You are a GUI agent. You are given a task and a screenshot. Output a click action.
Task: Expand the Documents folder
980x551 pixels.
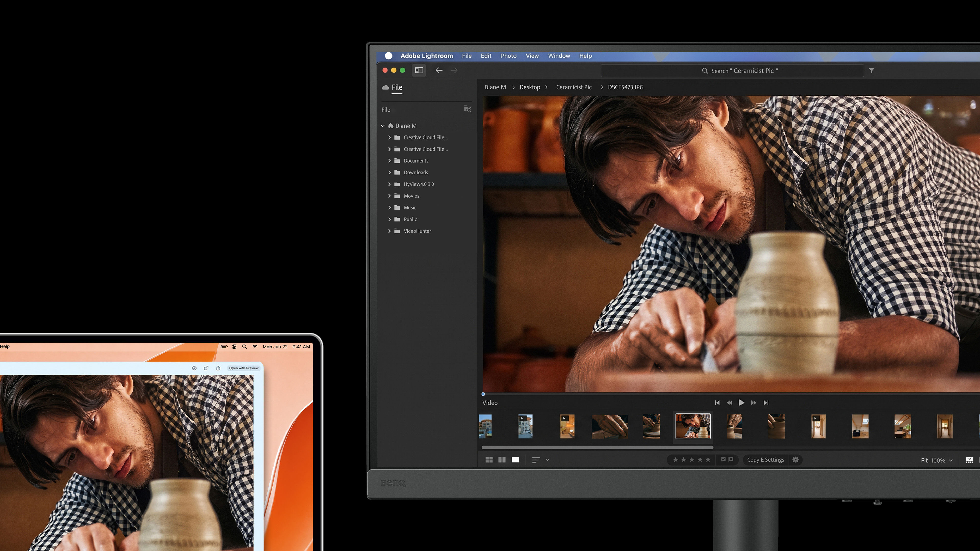389,161
